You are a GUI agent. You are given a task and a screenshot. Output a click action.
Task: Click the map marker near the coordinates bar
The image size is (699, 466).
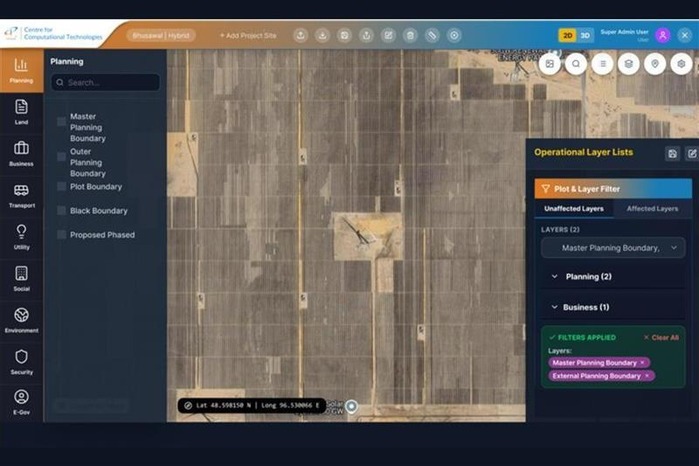352,406
